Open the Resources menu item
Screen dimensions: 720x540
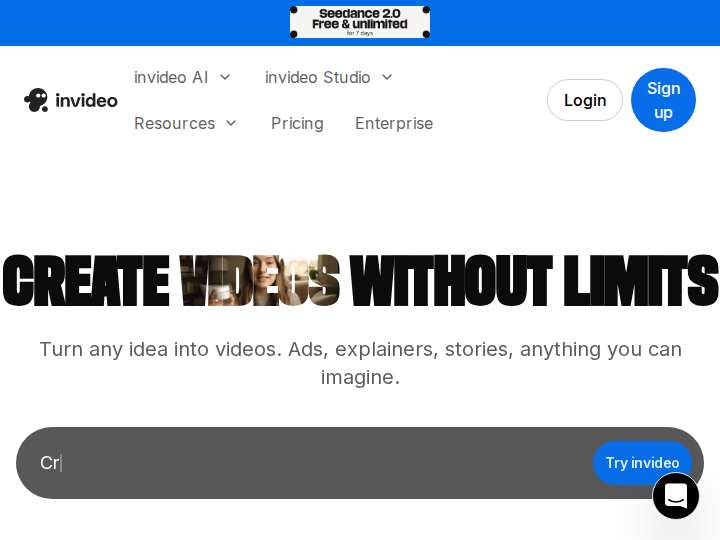tap(174, 123)
